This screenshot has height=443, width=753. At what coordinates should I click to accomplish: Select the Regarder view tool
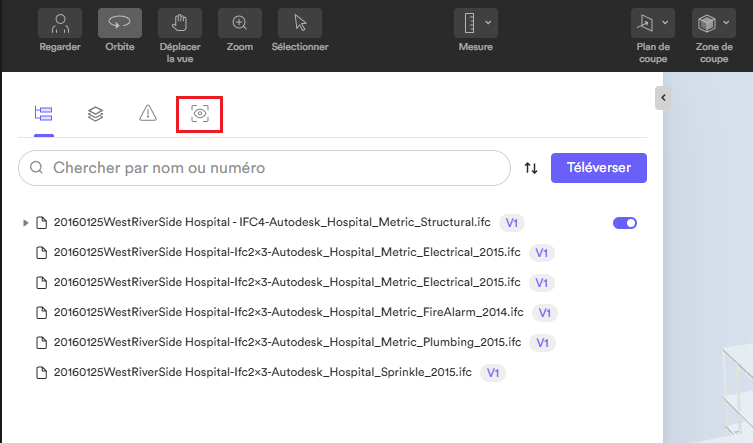click(x=60, y=23)
